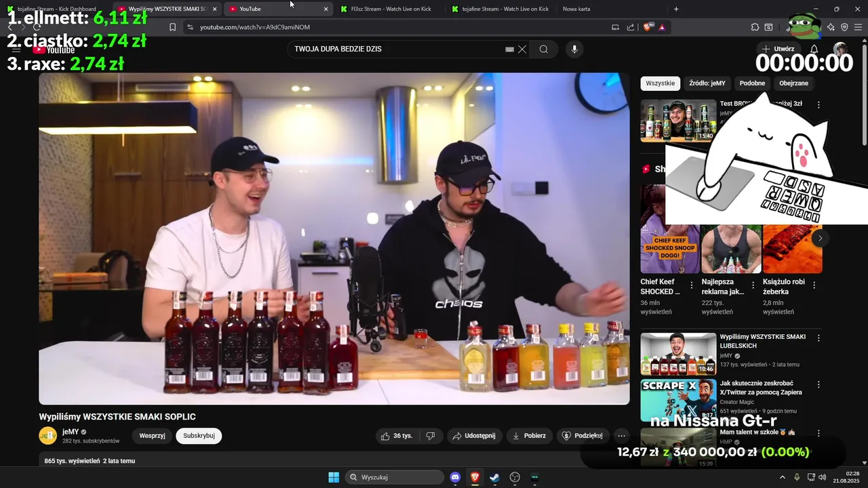Show hidden system tray icons chevron

point(782,477)
